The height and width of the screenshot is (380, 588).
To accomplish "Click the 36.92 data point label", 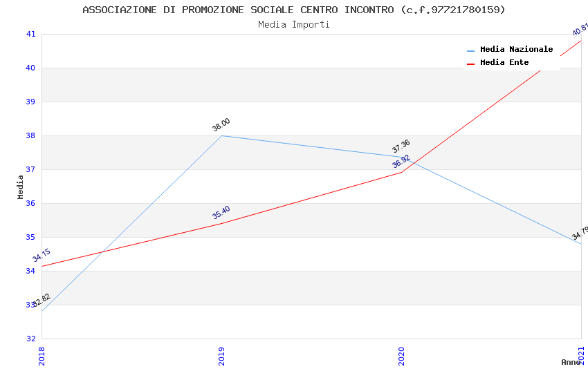I will coord(401,162).
